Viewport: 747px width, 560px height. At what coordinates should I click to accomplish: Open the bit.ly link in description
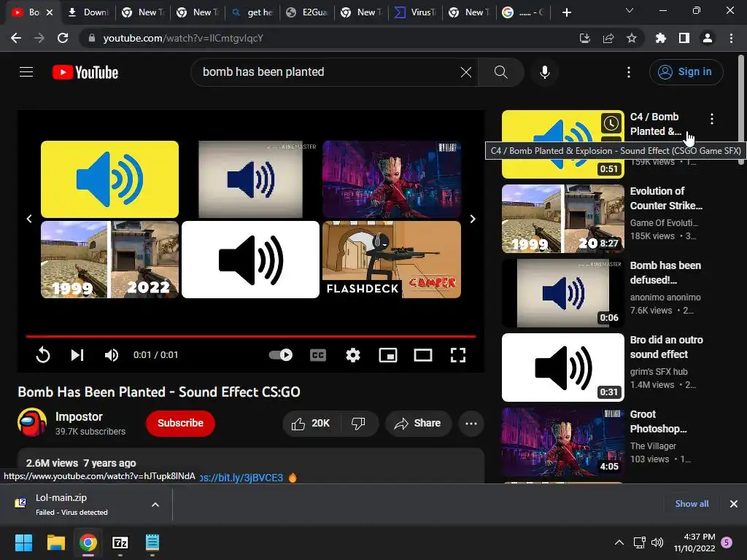[241, 478]
